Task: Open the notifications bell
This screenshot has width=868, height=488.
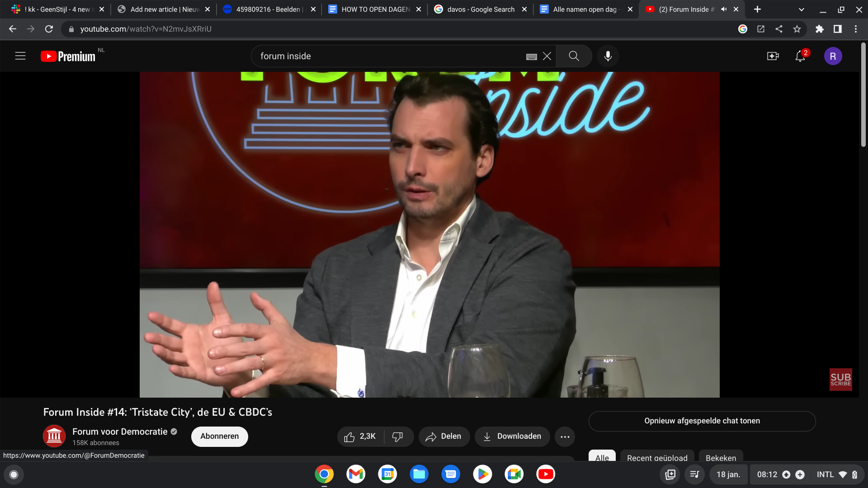Action: (x=800, y=56)
